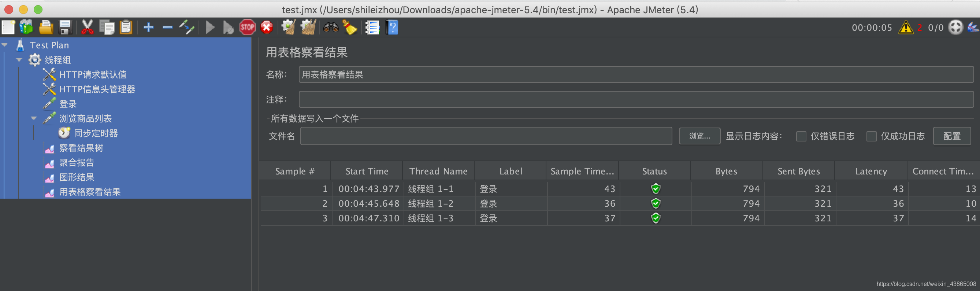Select HTTP信息头管理器 in the tree
Image resolution: width=980 pixels, height=291 pixels.
point(97,89)
